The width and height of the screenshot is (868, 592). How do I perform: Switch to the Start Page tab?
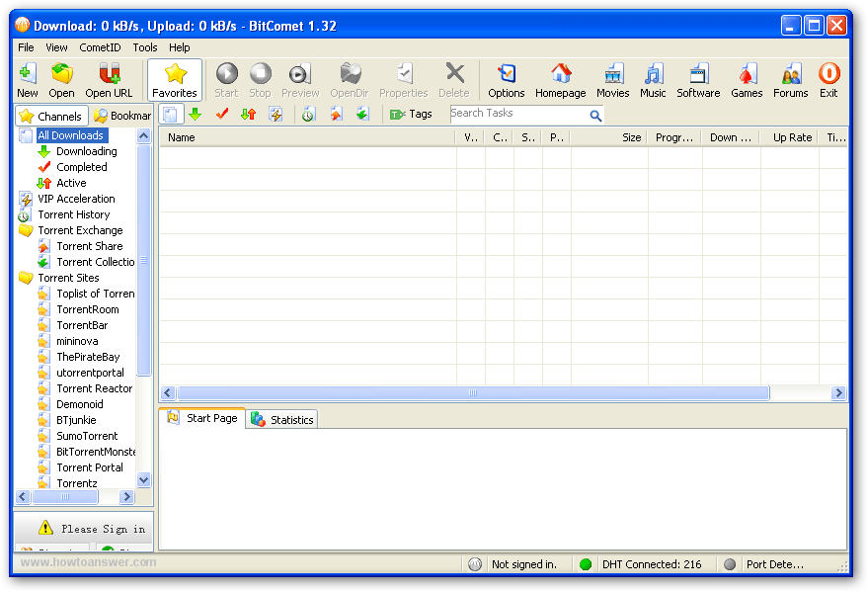coord(202,418)
